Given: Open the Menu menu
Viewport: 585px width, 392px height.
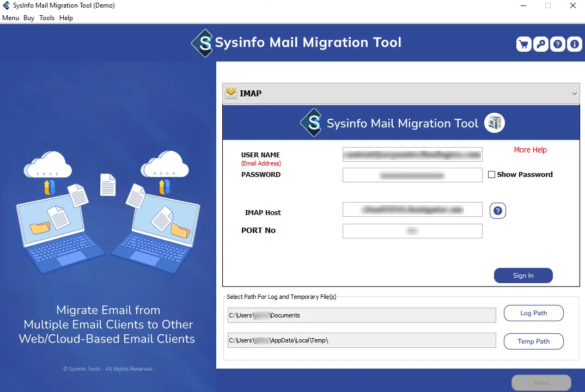Looking at the screenshot, I should coord(10,18).
